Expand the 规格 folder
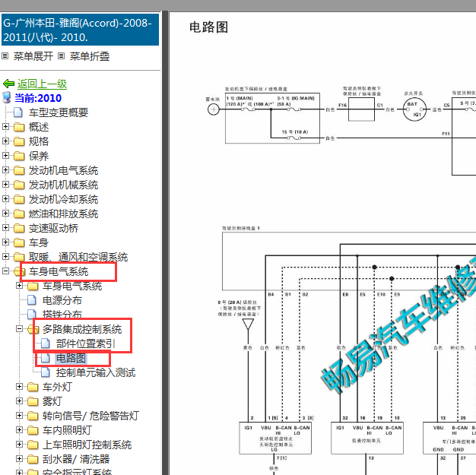This screenshot has width=476, height=475. 5,141
